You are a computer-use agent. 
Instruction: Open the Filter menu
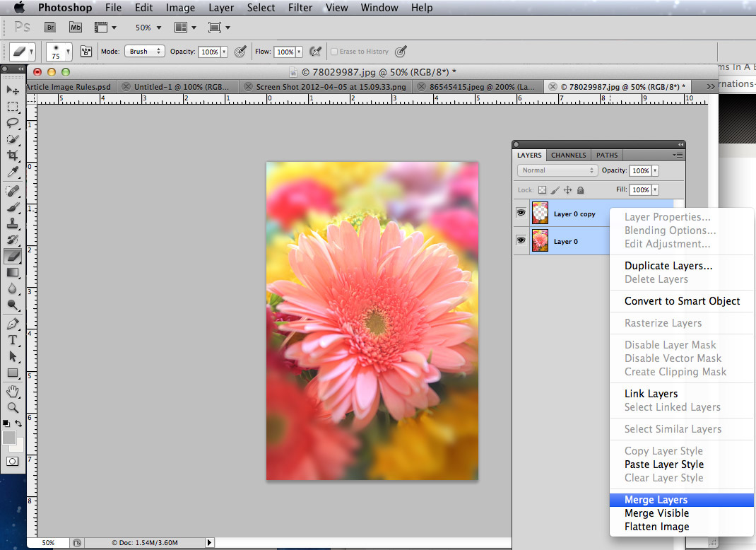point(300,8)
